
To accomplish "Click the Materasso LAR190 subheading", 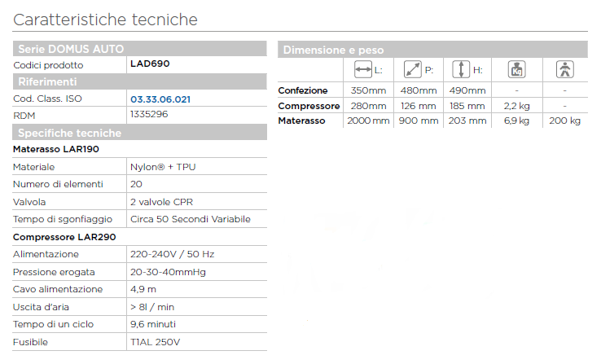I will pos(56,150).
